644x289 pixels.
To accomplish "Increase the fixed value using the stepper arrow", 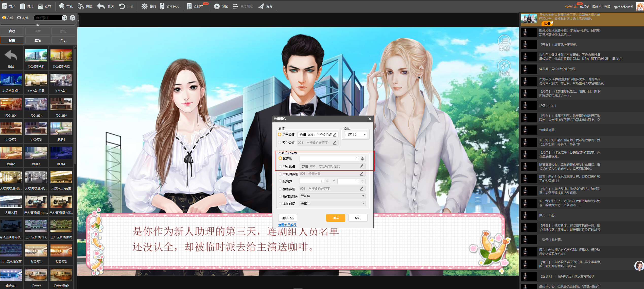I will tap(362, 157).
